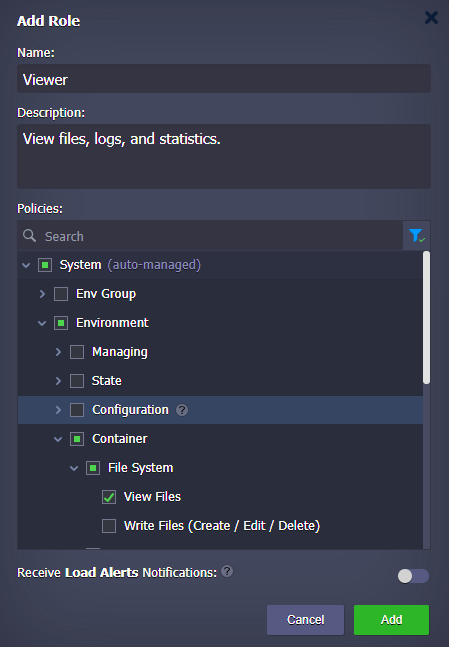Collapse the File System branch
This screenshot has height=647, width=449.
click(x=74, y=468)
